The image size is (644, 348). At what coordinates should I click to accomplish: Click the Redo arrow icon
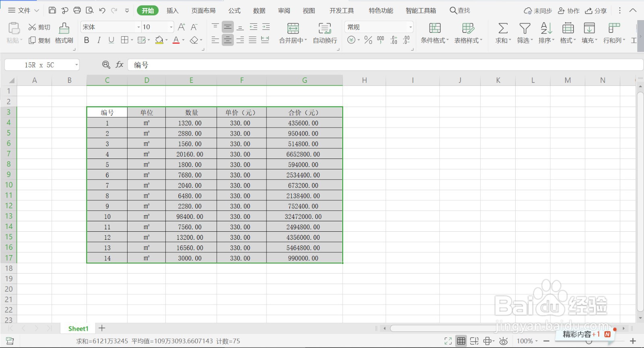click(x=114, y=10)
